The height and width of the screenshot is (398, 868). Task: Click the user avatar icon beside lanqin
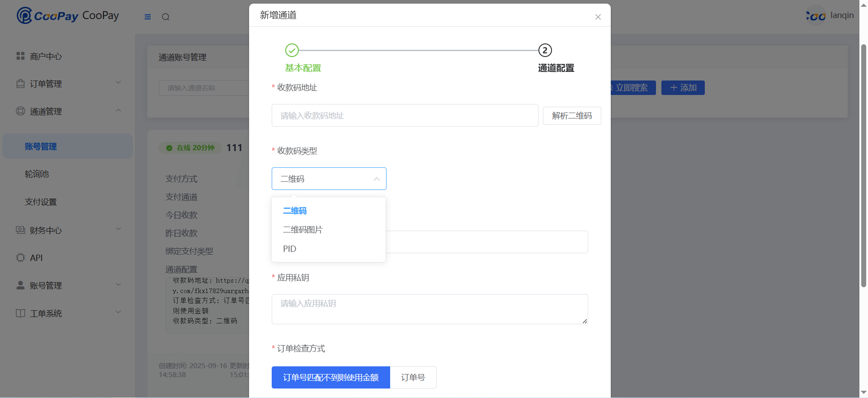click(816, 16)
